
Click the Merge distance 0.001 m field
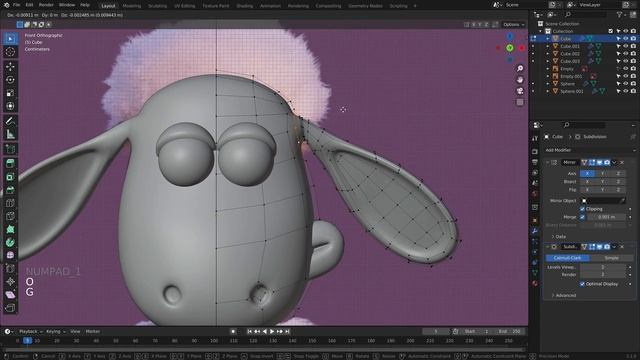click(x=606, y=217)
